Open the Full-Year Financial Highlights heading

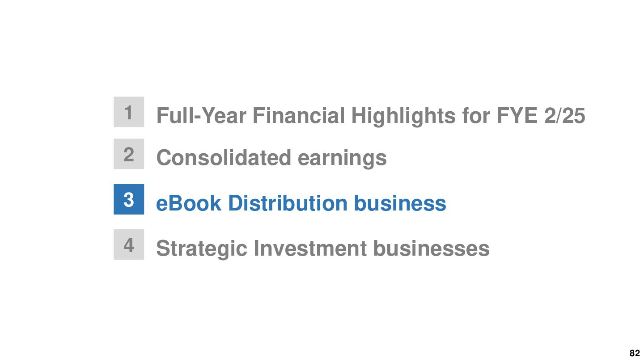370,116
